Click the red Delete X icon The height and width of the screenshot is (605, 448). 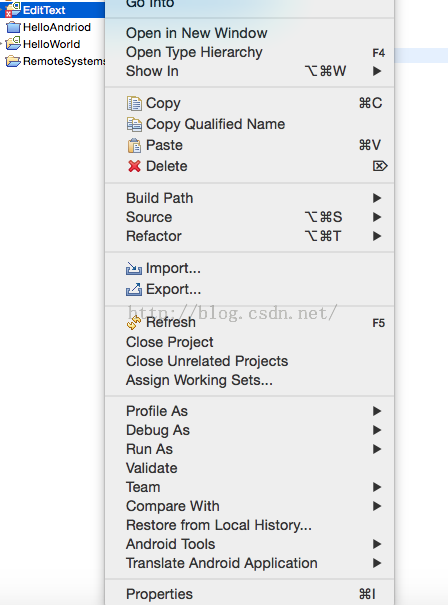click(134, 166)
